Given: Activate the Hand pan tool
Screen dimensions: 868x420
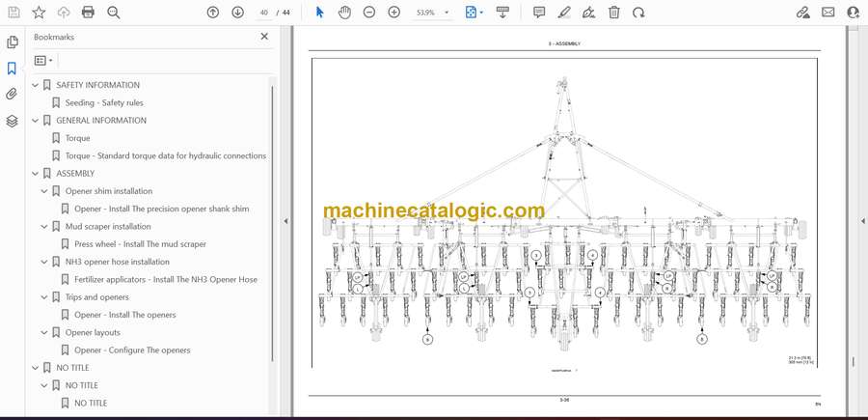Looking at the screenshot, I should 344,13.
